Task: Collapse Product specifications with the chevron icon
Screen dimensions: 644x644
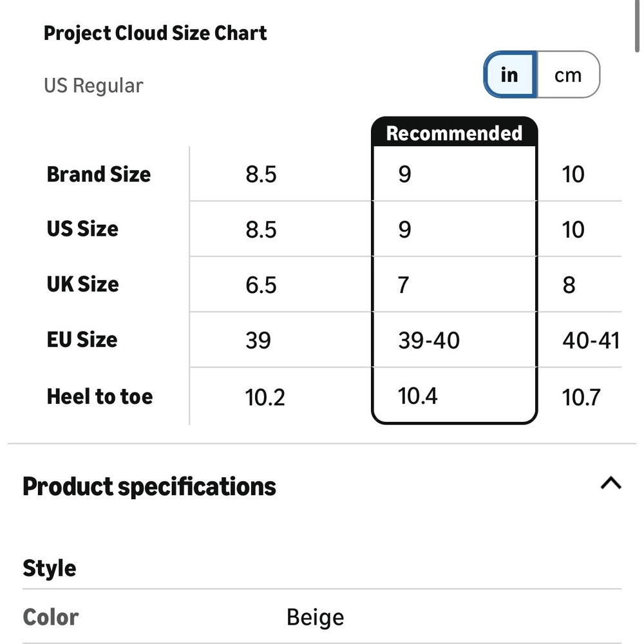Action: 611,484
